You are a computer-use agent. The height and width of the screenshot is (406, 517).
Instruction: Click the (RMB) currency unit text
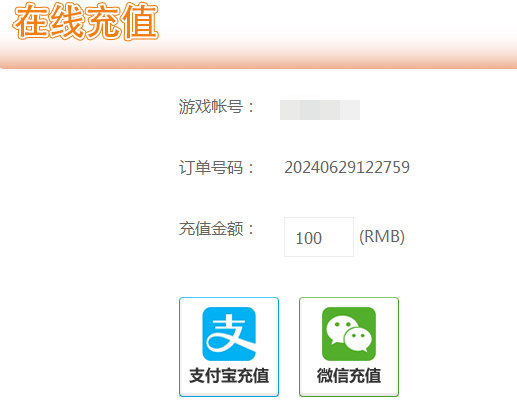tap(382, 237)
